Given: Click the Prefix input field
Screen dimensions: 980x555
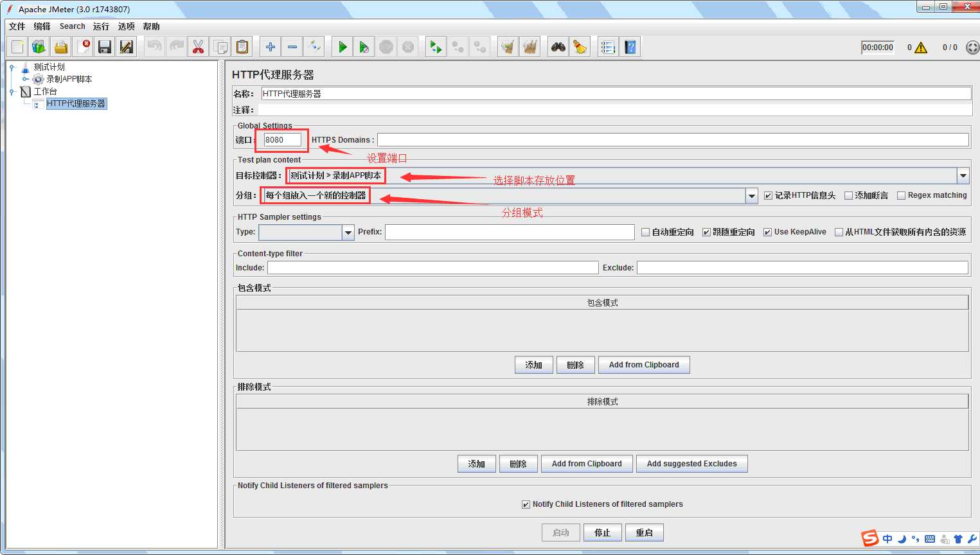Looking at the screenshot, I should tap(510, 233).
